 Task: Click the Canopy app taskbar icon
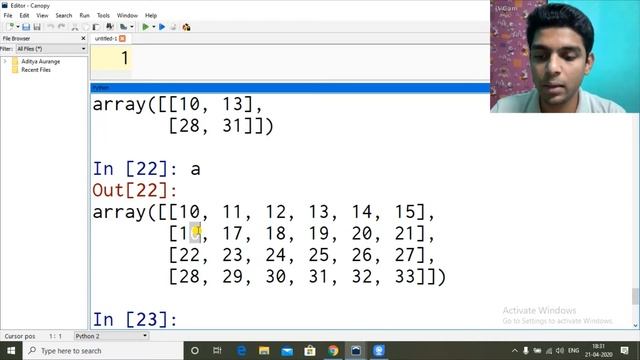click(356, 351)
